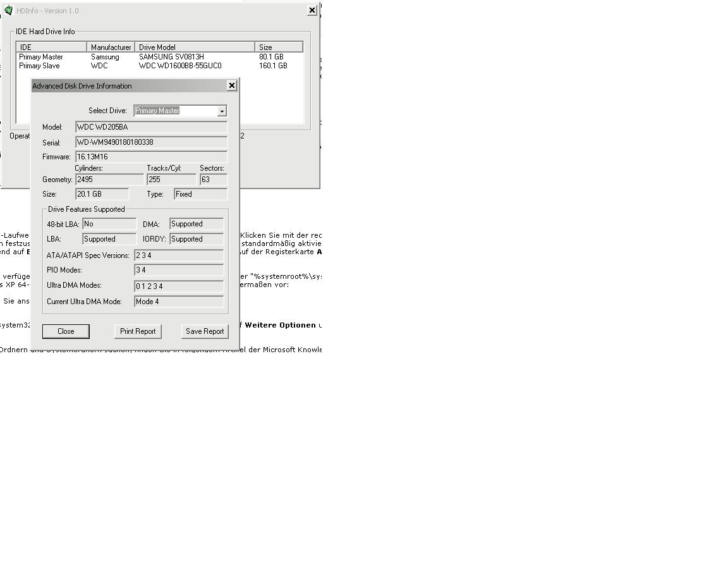
Task: Click the LBA field showing Supported
Action: tap(109, 239)
